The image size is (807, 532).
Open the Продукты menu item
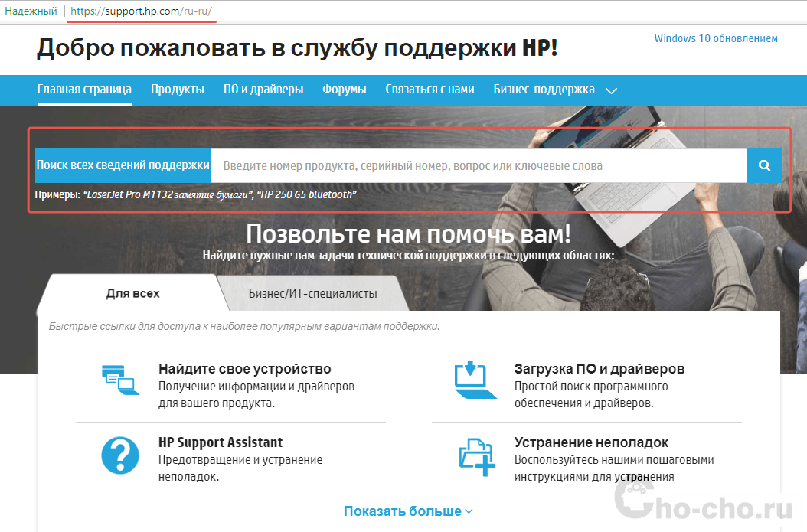pos(178,90)
